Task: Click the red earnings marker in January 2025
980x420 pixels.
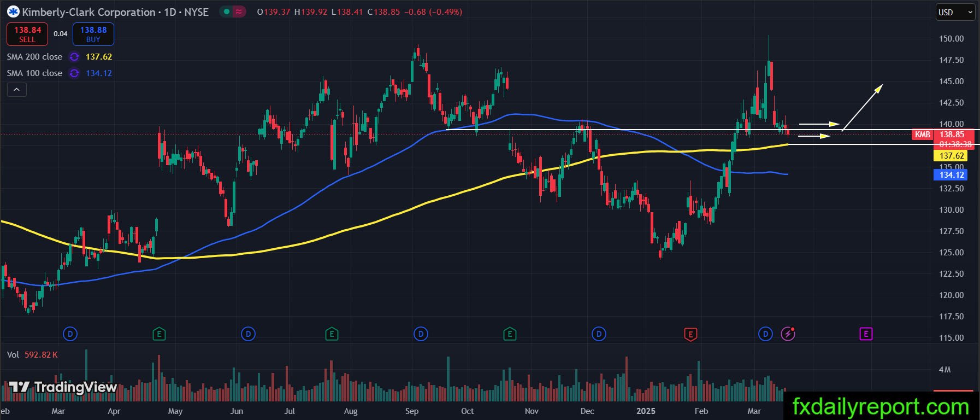Action: [690, 334]
